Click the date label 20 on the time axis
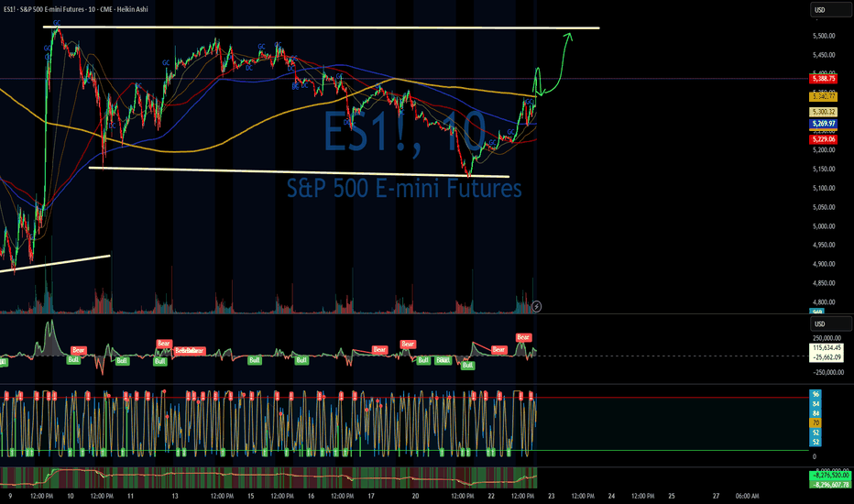This screenshot has height=504, width=854. coord(415,497)
